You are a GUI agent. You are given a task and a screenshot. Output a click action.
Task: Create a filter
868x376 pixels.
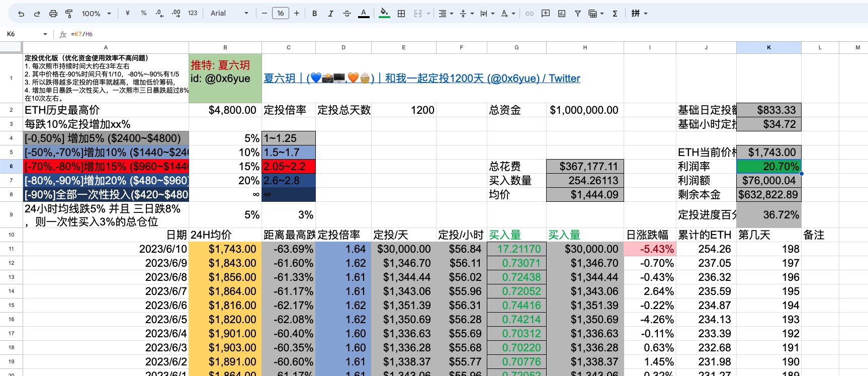[578, 14]
